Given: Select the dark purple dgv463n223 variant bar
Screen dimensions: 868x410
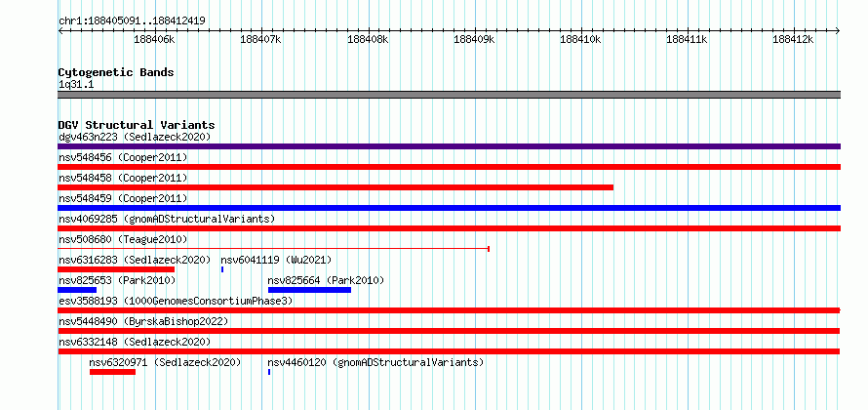Looking at the screenshot, I should pyautogui.click(x=449, y=146).
